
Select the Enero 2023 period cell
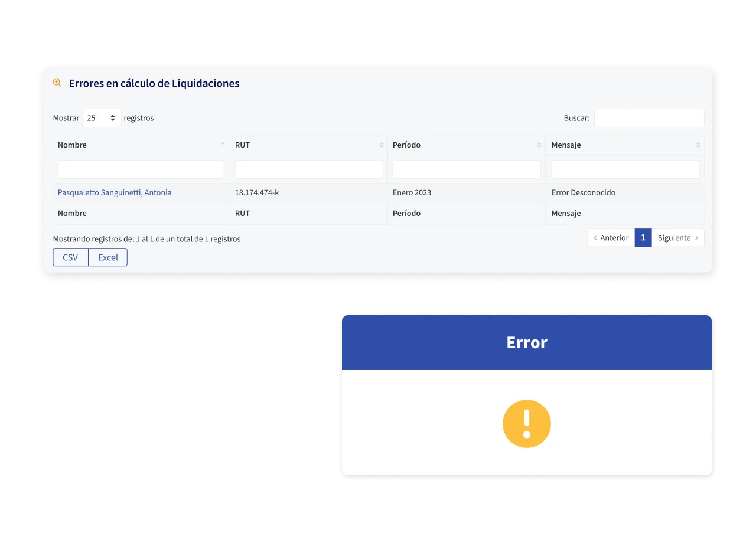point(412,192)
